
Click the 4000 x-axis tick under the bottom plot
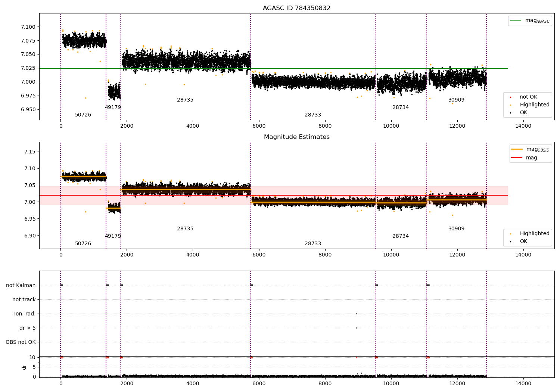point(193,383)
